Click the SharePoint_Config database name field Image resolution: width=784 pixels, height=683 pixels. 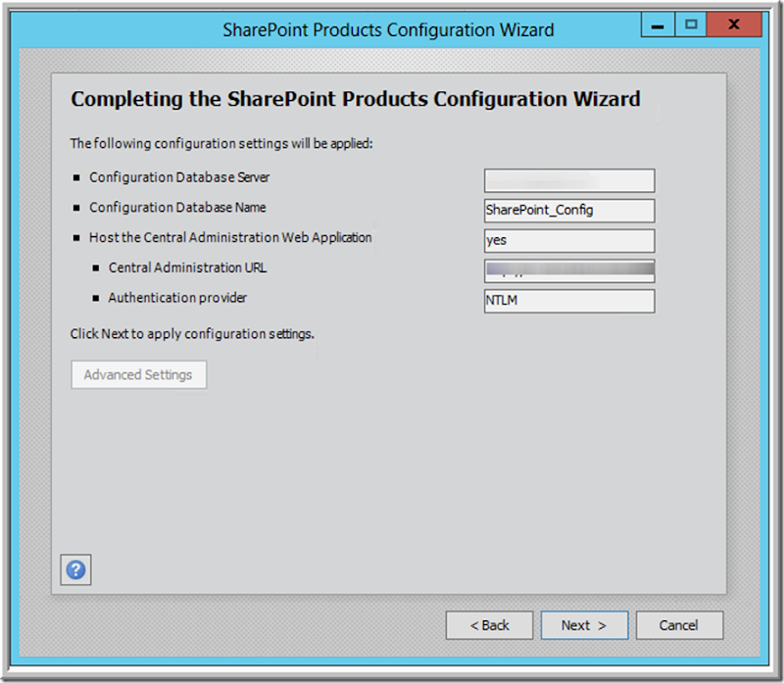[569, 211]
